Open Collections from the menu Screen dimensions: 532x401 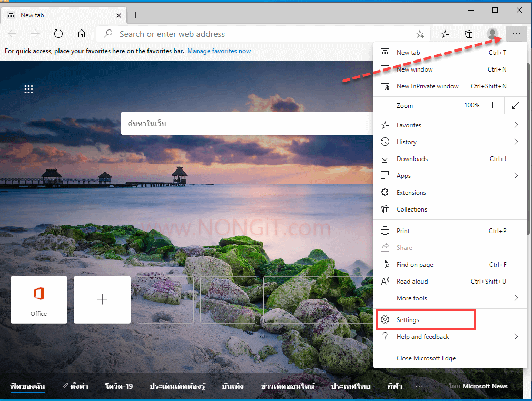tap(450, 209)
